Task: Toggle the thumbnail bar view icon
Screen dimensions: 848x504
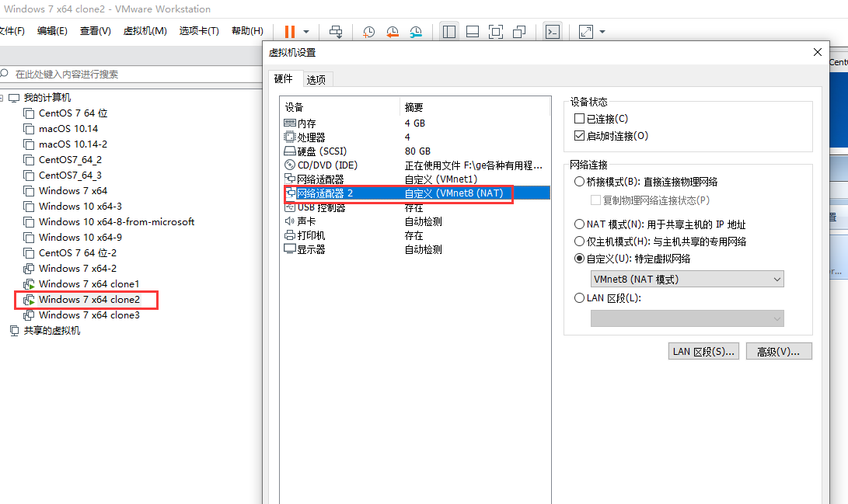Action: coord(472,32)
